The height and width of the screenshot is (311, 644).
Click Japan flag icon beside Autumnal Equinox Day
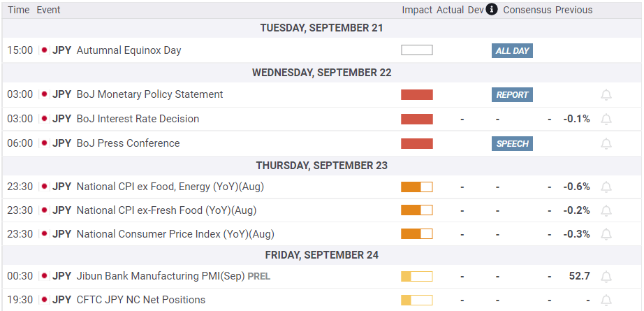(x=44, y=50)
